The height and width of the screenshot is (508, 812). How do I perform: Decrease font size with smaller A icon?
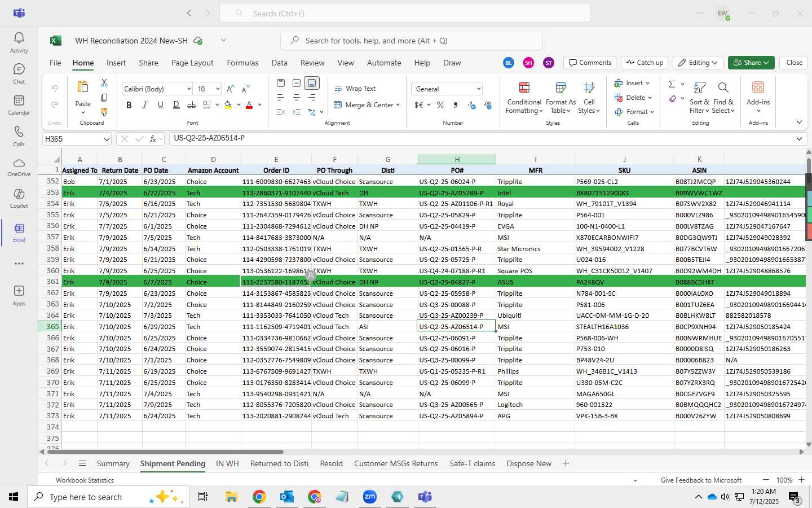pos(245,89)
